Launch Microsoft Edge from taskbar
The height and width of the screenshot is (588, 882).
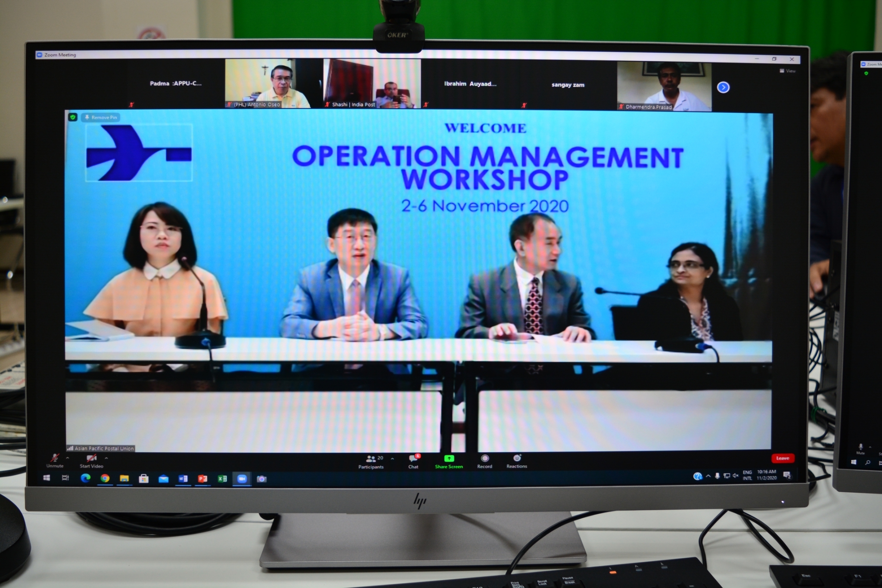(x=85, y=478)
